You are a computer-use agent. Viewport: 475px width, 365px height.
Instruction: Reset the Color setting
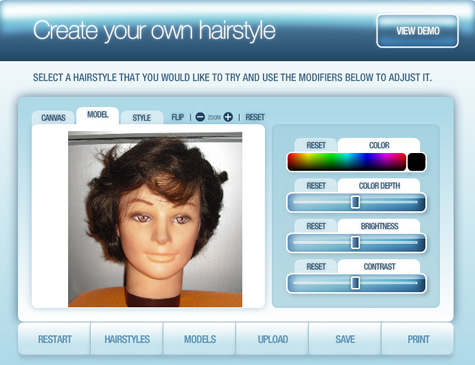tap(316, 145)
